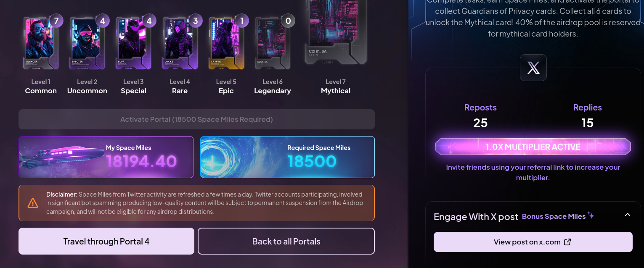Select the Silencer Common card

click(x=40, y=44)
